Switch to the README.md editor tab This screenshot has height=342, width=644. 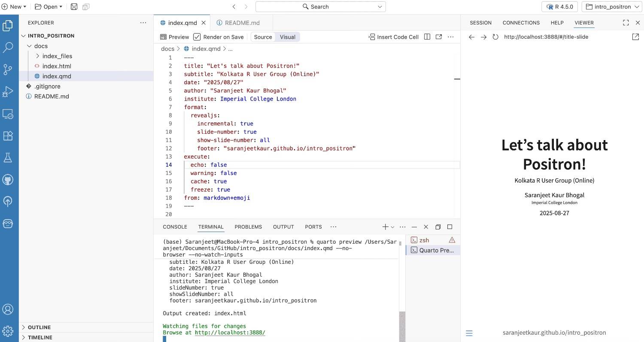242,23
